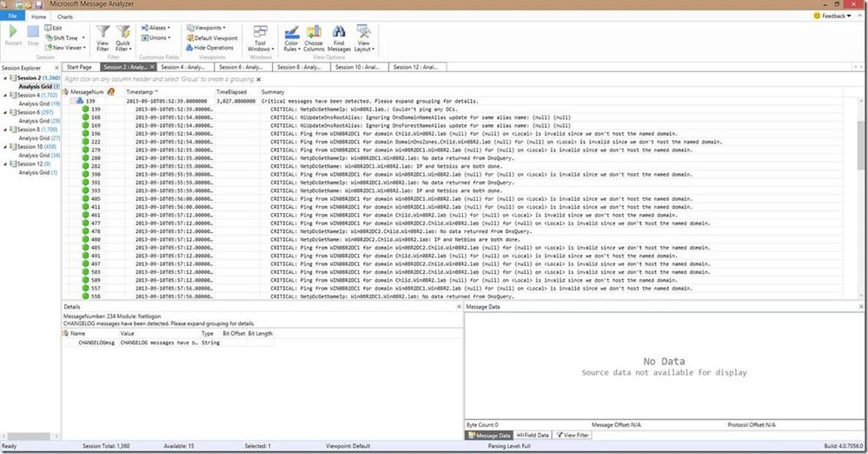Image resolution: width=868 pixels, height=454 pixels.
Task: Dismiss the grouping hint bar
Action: [x=259, y=79]
